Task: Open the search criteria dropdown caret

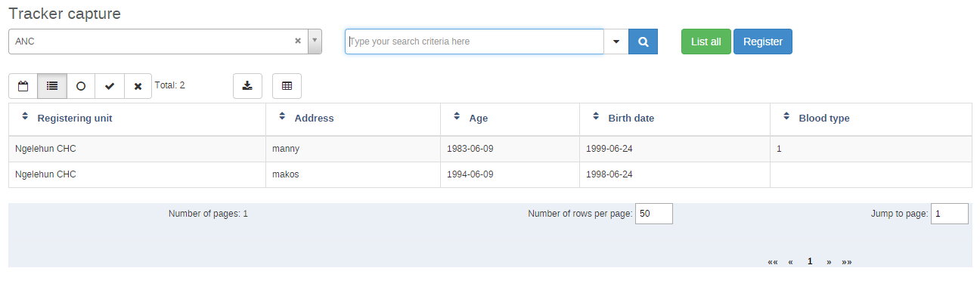Action: point(616,42)
